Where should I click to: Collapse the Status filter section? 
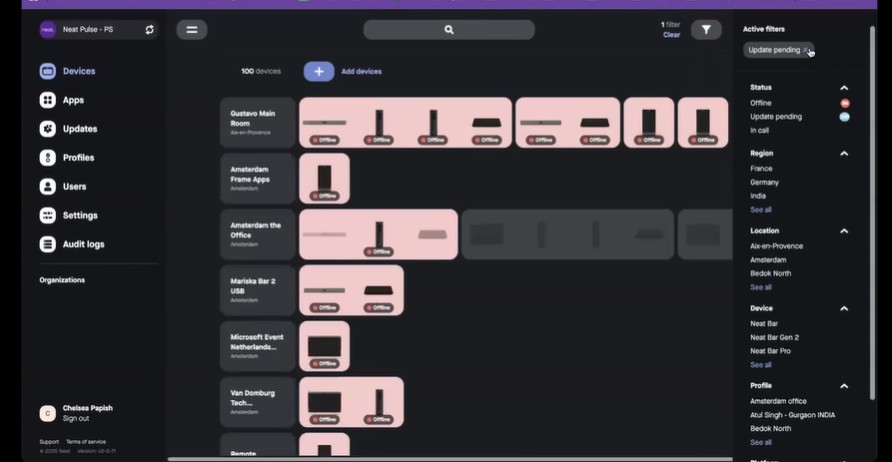[844, 88]
